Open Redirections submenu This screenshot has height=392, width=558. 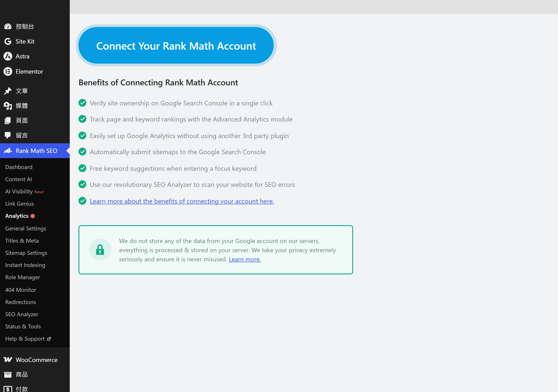(x=20, y=302)
